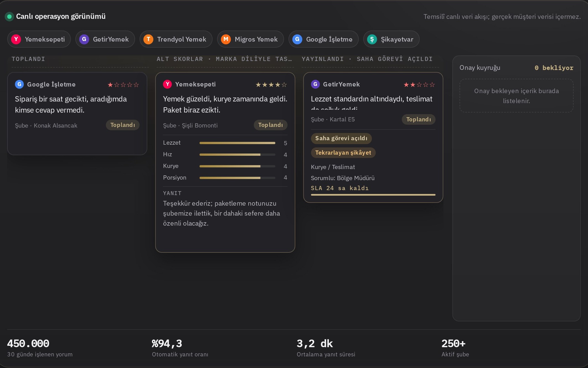Click the Tekrarlayan şikâyet tag
The image size is (588, 368).
[x=343, y=153]
